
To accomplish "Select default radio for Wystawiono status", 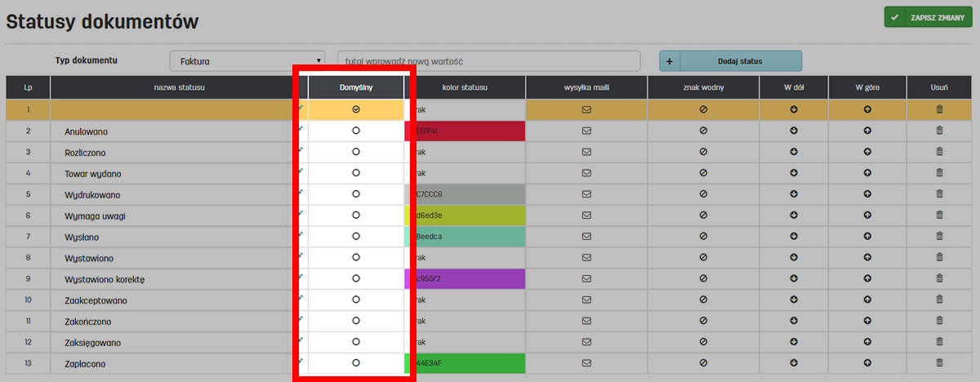I will [x=356, y=258].
